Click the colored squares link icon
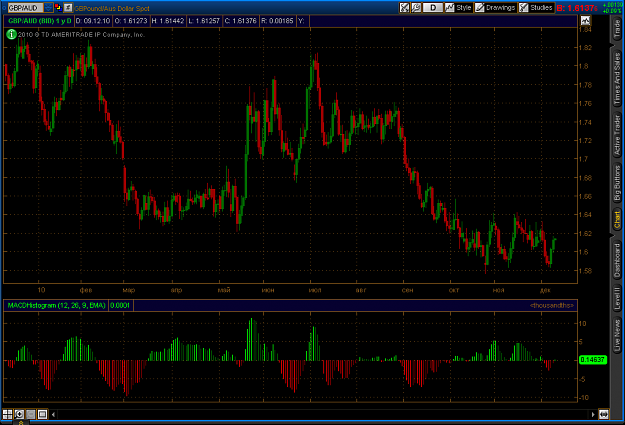The width and height of the screenshot is (625, 425). (x=58, y=7)
